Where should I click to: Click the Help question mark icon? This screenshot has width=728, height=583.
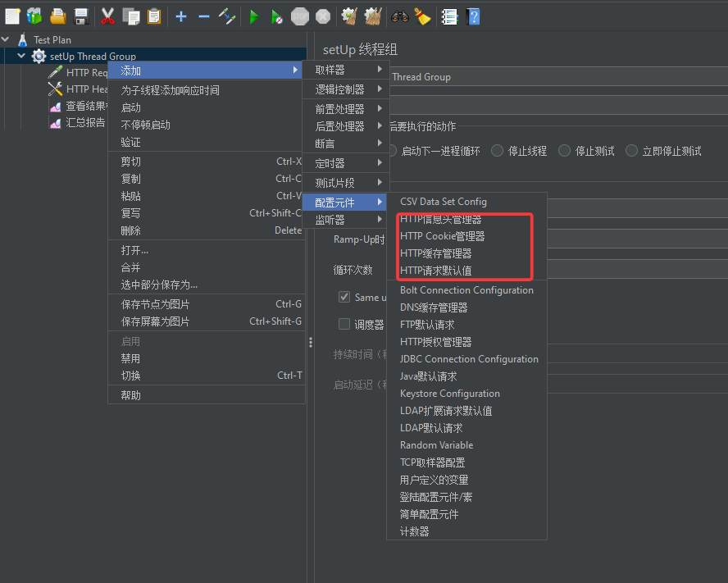click(x=473, y=16)
